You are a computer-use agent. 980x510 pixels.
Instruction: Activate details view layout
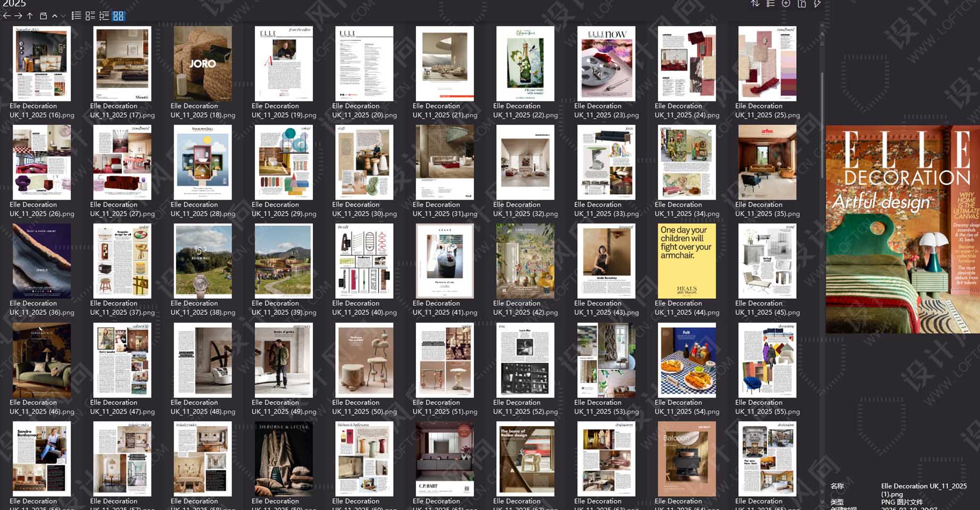click(105, 16)
